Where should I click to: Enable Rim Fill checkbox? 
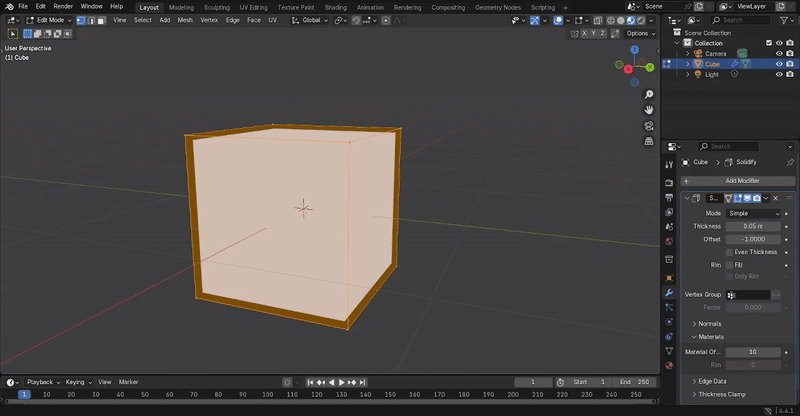pyautogui.click(x=730, y=265)
